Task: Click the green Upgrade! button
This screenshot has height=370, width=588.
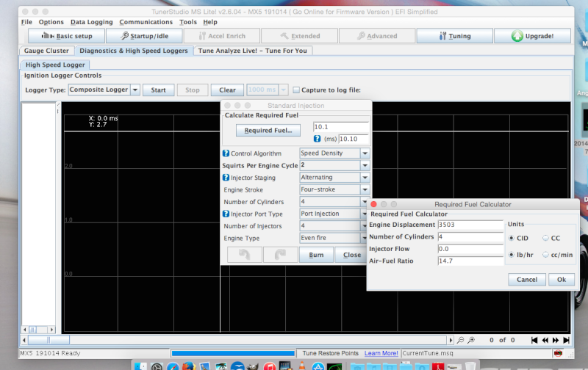Action: coord(532,36)
